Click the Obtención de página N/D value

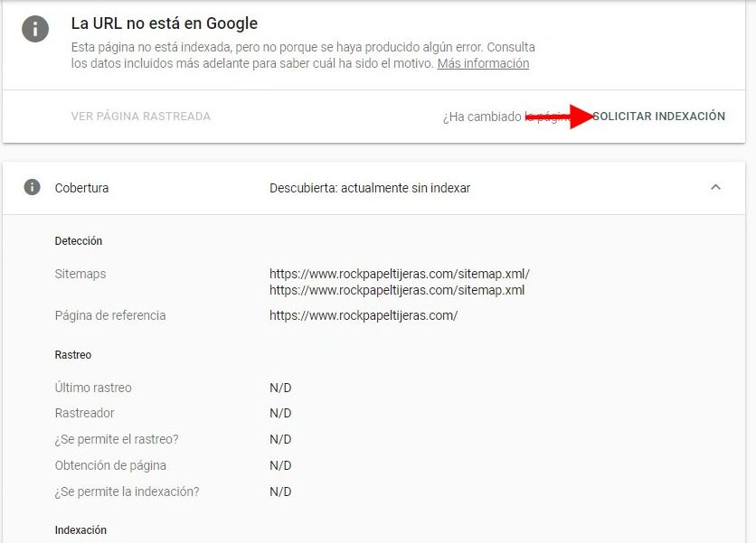(280, 465)
